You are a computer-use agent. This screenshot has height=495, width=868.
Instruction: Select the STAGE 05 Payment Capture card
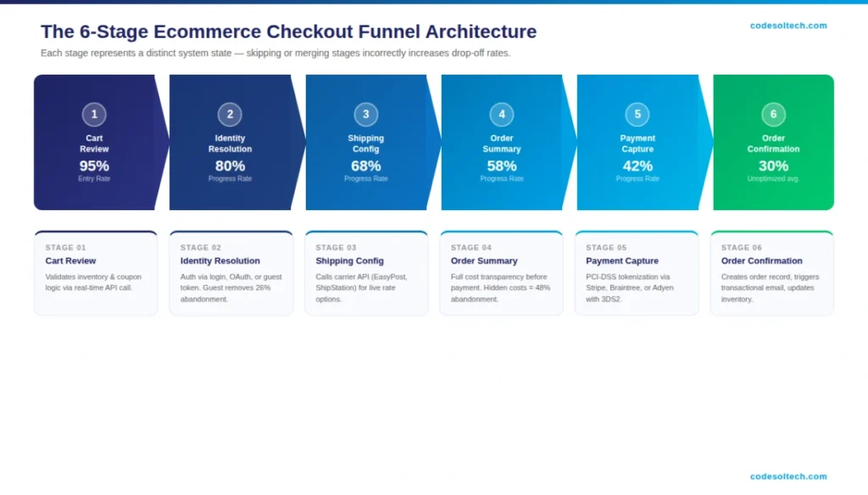point(637,271)
